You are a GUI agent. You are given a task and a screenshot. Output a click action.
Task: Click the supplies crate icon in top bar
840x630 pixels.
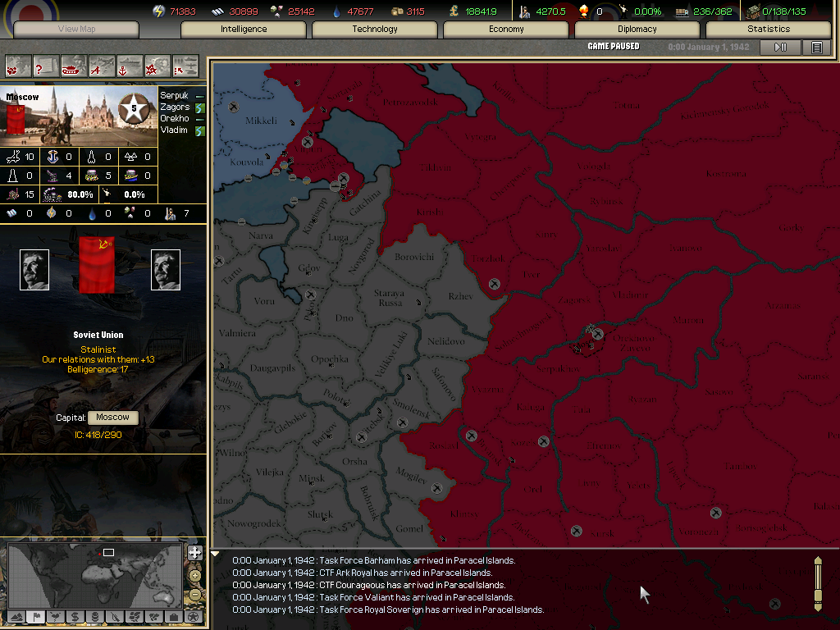(x=397, y=11)
